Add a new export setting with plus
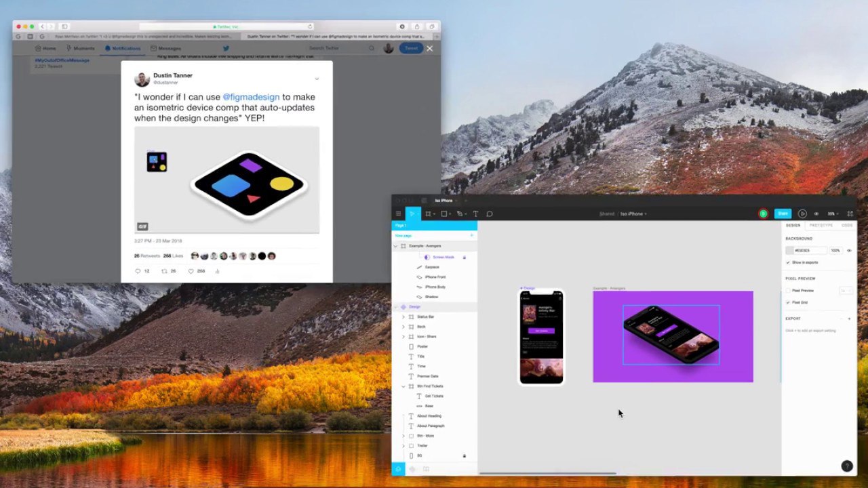 [849, 319]
